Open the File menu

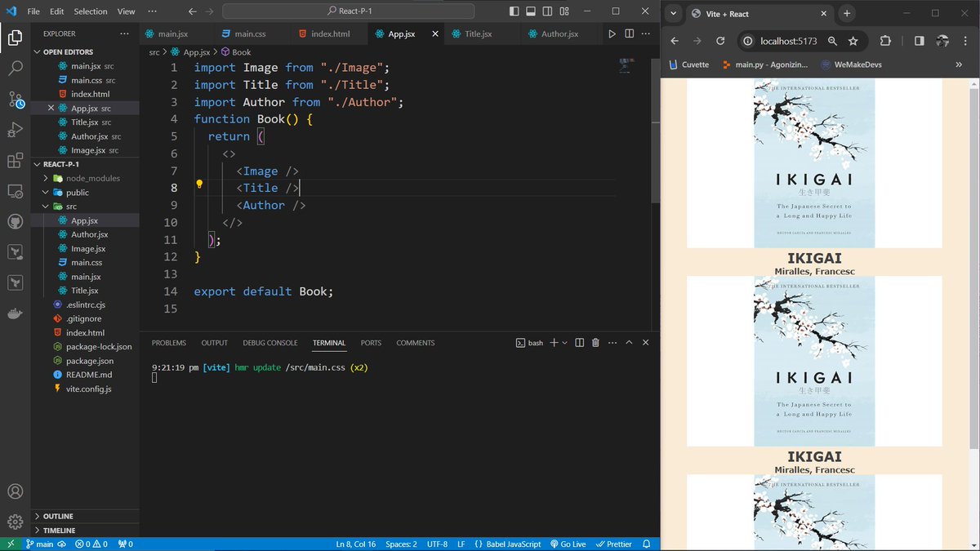point(33,11)
